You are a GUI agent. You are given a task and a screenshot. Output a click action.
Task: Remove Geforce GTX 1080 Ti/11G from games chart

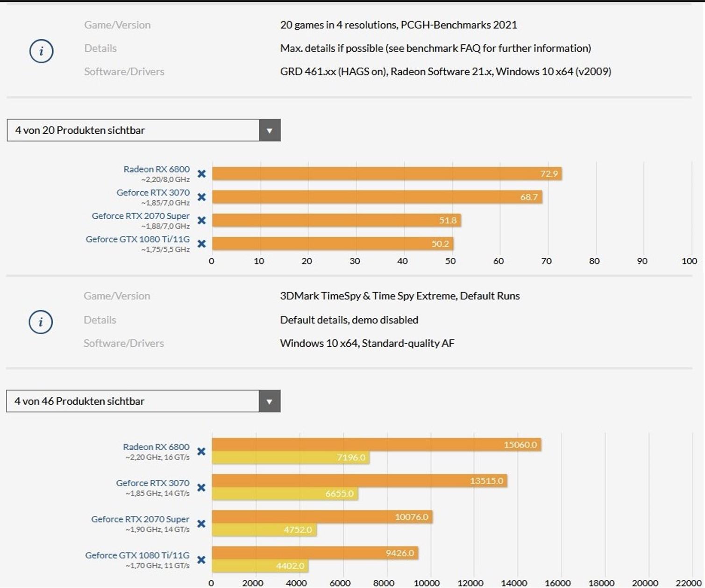point(201,244)
